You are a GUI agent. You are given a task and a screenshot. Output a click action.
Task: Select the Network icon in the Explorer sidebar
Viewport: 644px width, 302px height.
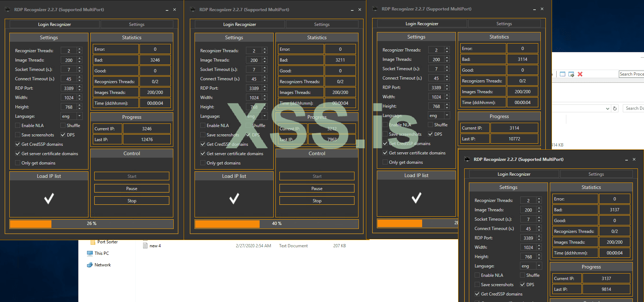[x=90, y=265]
